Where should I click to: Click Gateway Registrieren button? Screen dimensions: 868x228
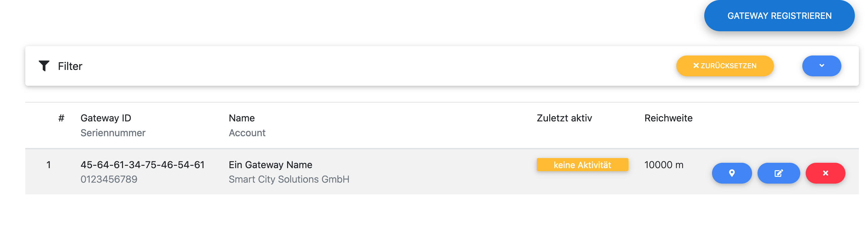click(779, 16)
